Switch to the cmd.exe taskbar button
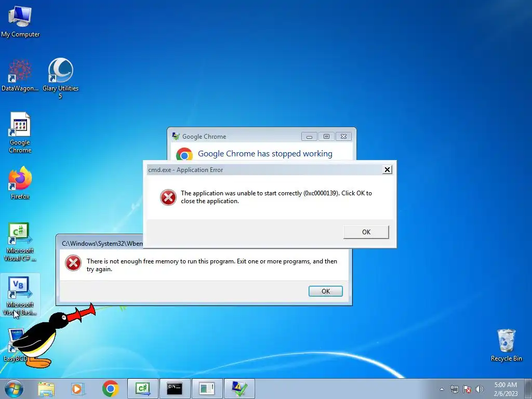 pyautogui.click(x=175, y=389)
